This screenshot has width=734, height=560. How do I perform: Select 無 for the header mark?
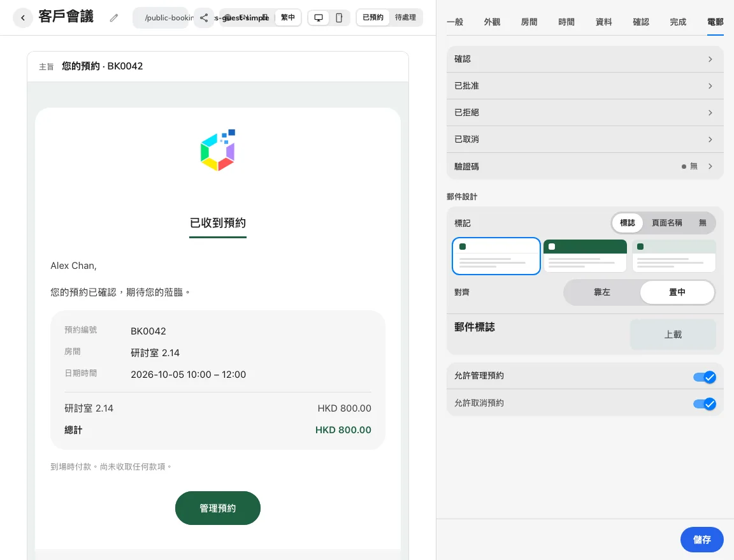(x=702, y=223)
